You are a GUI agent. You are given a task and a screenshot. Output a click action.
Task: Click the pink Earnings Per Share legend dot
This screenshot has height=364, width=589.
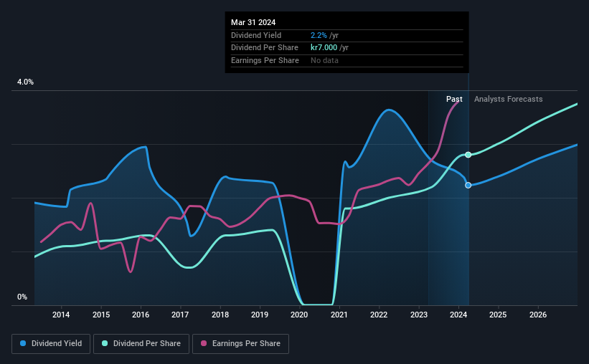(204, 343)
